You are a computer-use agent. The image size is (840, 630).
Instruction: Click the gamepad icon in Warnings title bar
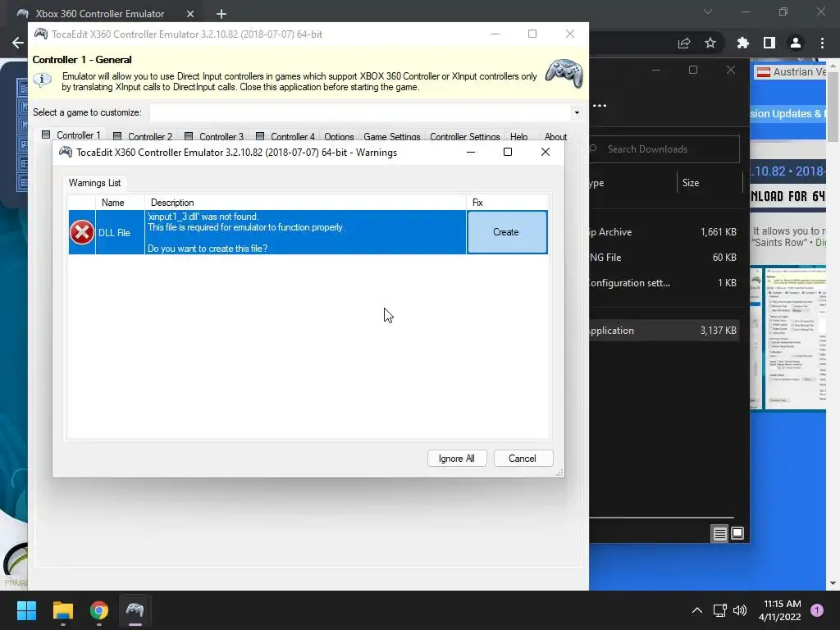click(x=66, y=152)
